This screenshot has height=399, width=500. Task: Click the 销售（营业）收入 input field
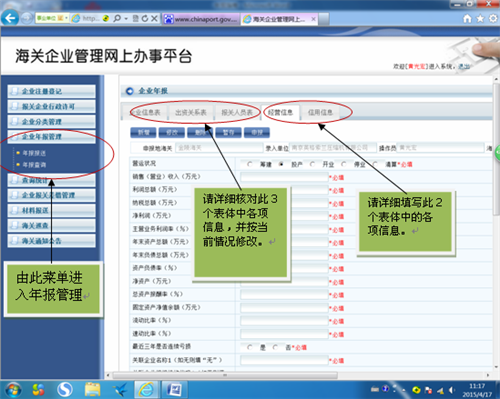pyautogui.click(x=284, y=177)
